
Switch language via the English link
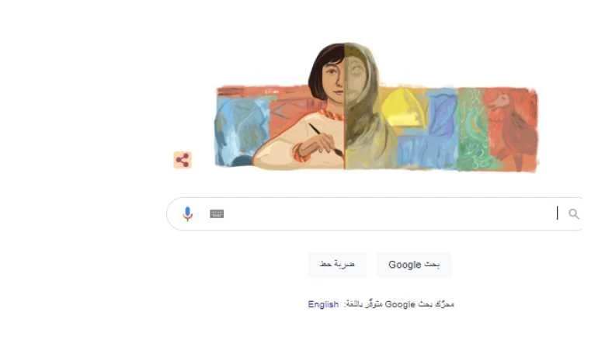(323, 304)
